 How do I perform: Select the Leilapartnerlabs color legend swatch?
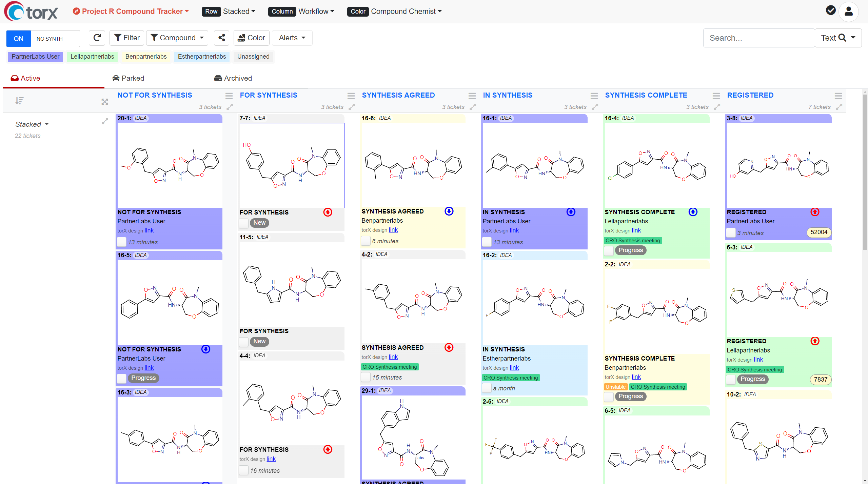click(x=92, y=57)
